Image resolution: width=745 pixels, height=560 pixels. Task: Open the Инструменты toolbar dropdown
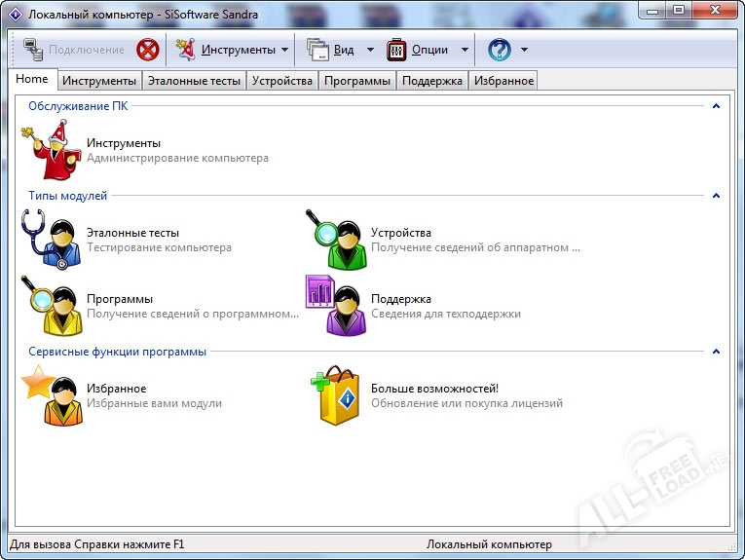pos(284,50)
